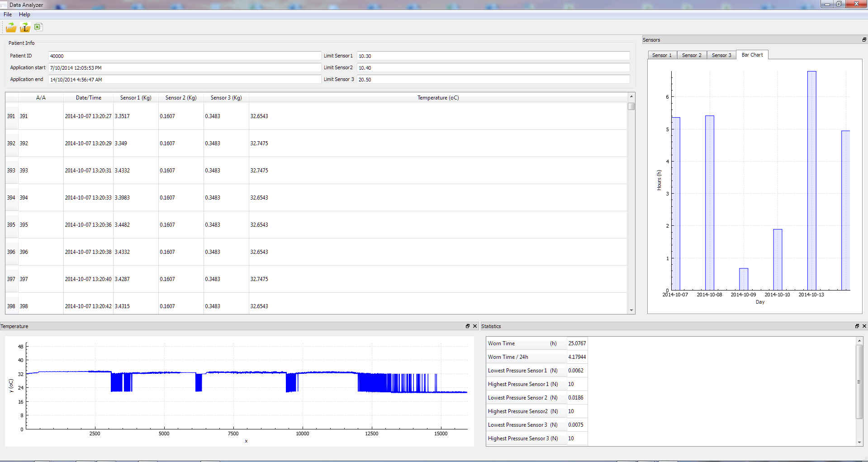Viewport: 868px width, 462px height.
Task: Open the Help menu
Action: (24, 14)
